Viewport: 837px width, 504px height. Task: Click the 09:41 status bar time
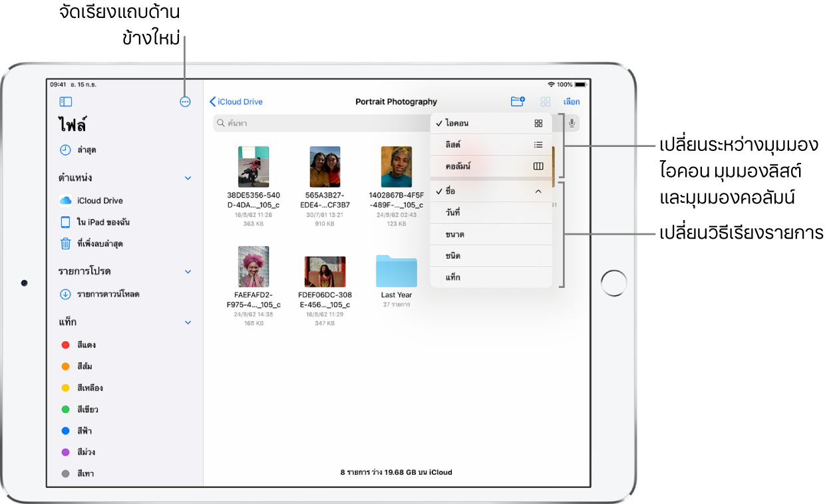(x=58, y=84)
